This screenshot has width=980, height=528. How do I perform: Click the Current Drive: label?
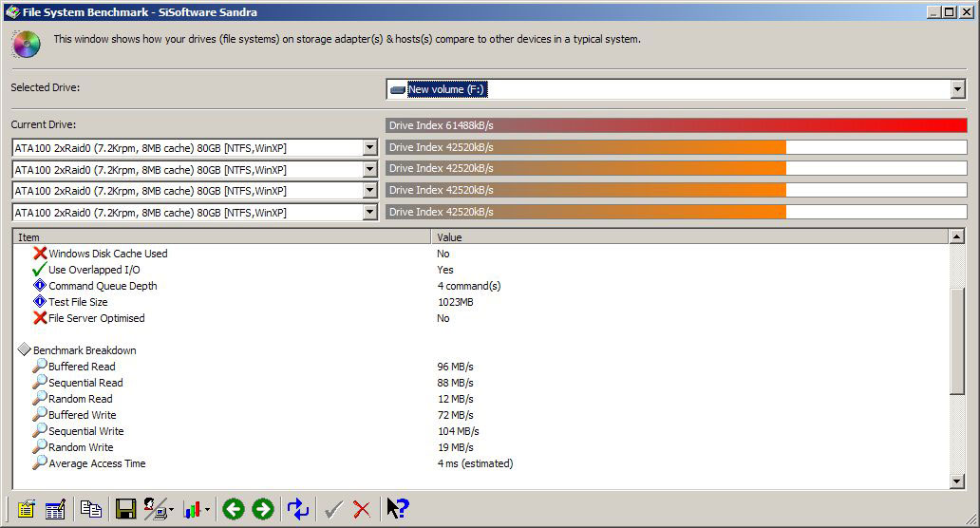43,124
